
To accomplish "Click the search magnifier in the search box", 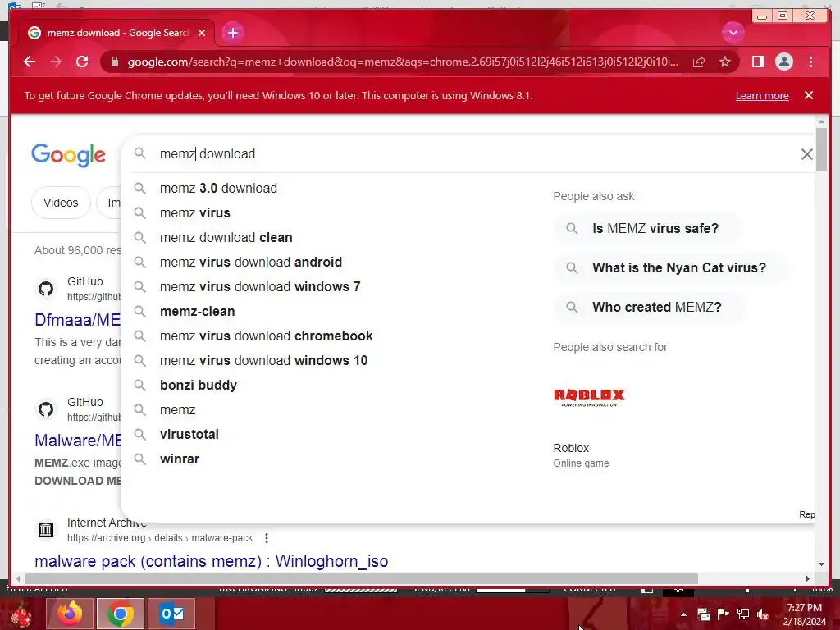I will (x=139, y=153).
